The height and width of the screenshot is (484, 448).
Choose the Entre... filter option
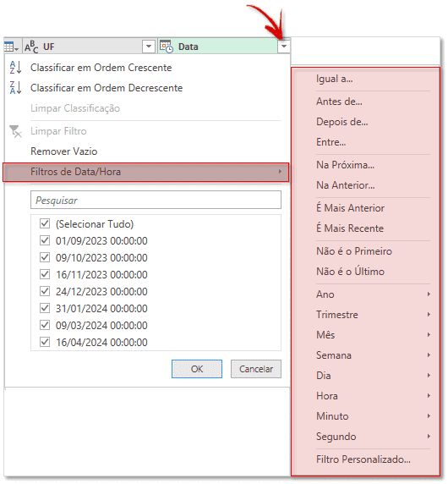pos(331,142)
